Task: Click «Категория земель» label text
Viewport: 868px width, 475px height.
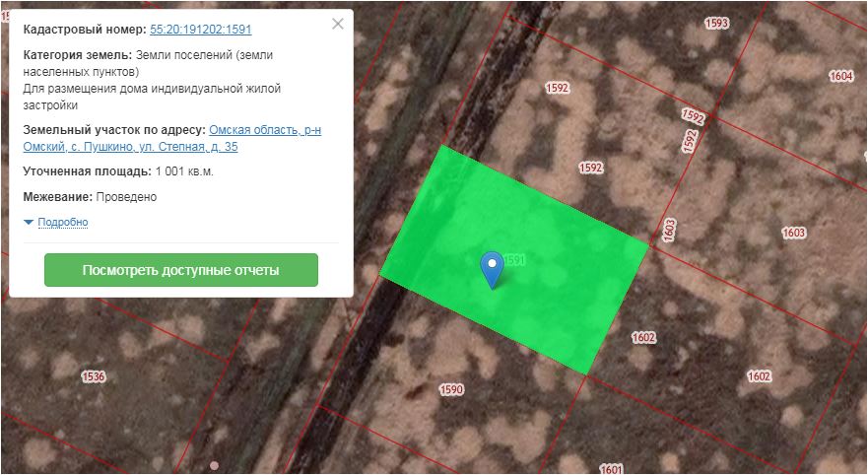Action: 78,55
